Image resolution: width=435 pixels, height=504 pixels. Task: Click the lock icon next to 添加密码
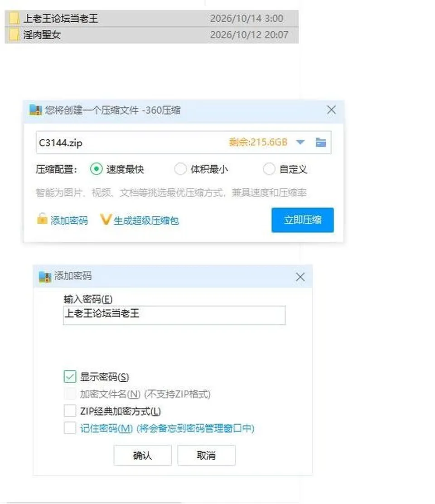(42, 219)
